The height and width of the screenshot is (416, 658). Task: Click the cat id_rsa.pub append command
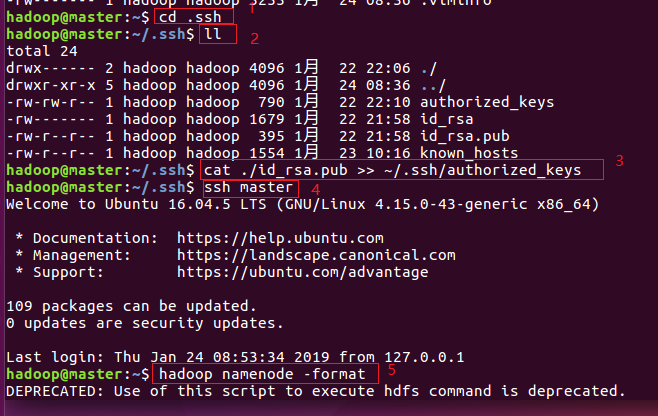[392, 170]
